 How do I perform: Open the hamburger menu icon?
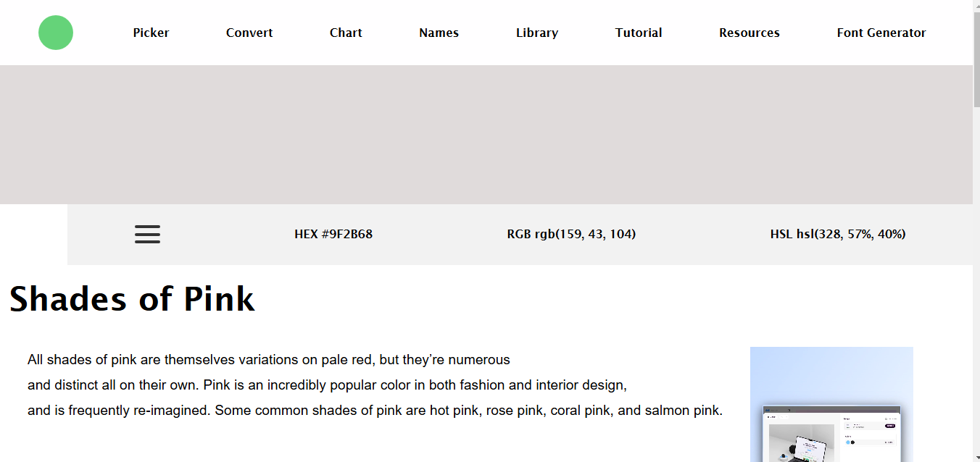tap(147, 234)
